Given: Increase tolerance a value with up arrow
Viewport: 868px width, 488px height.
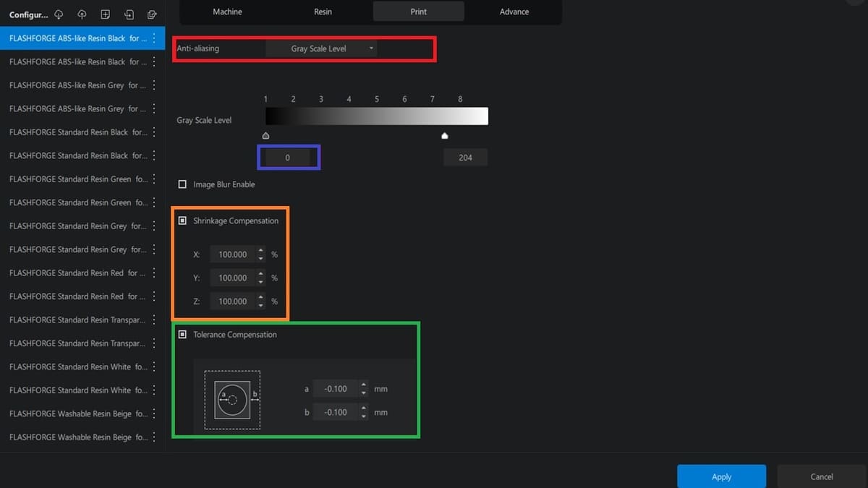Looking at the screenshot, I should point(364,385).
